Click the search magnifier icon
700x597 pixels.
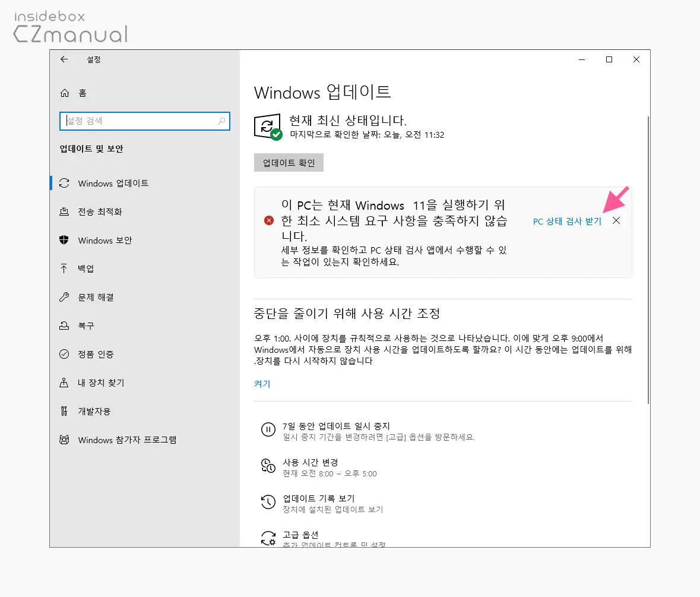(x=221, y=121)
